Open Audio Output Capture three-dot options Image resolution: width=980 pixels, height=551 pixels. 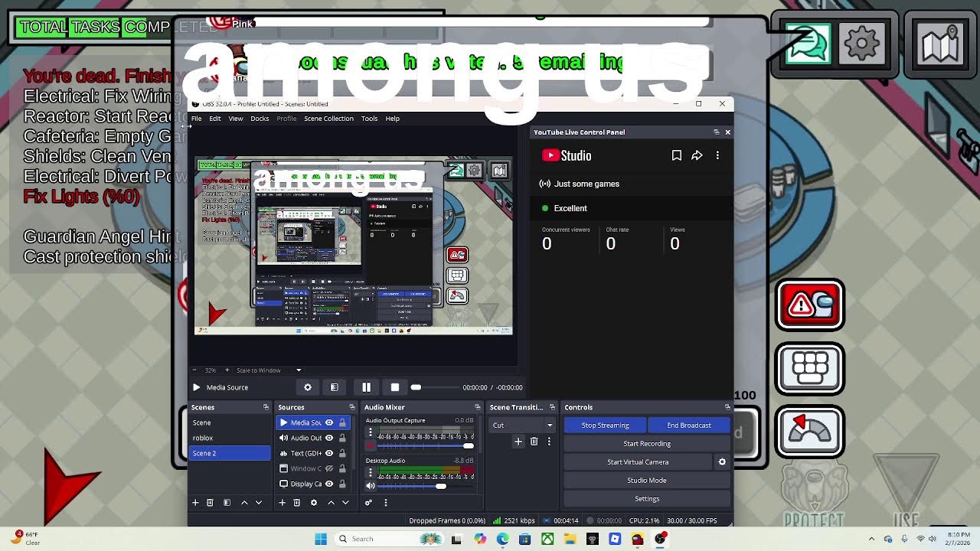click(x=371, y=432)
